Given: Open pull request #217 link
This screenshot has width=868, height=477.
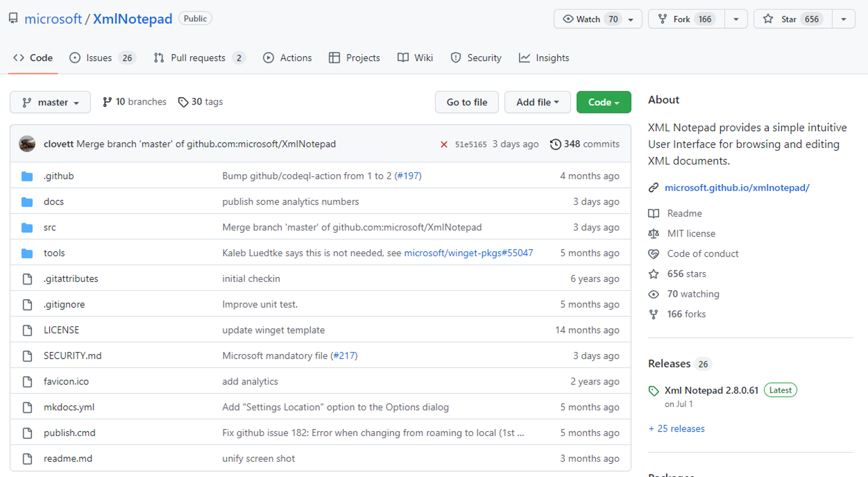Looking at the screenshot, I should (344, 356).
